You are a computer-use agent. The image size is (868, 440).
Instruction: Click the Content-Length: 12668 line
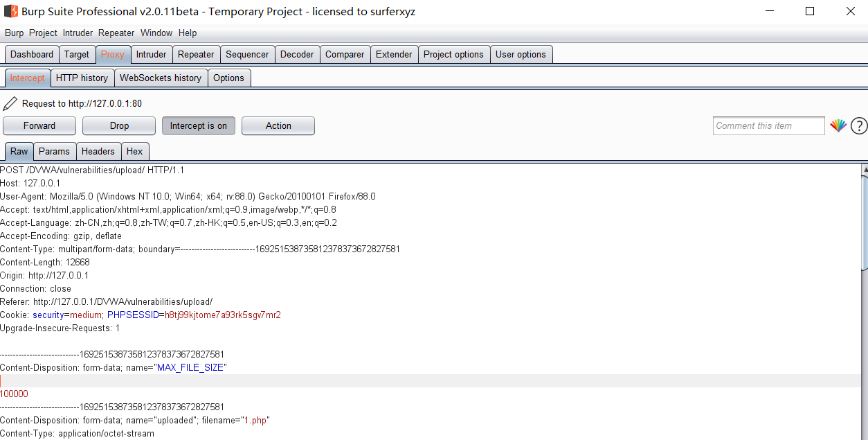[45, 263]
